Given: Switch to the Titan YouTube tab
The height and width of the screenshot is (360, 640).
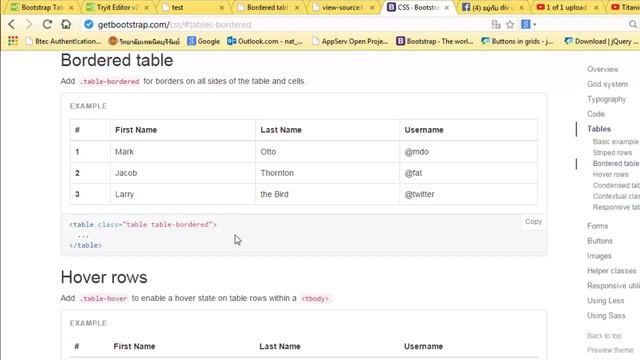Looking at the screenshot, I should [x=624, y=7].
